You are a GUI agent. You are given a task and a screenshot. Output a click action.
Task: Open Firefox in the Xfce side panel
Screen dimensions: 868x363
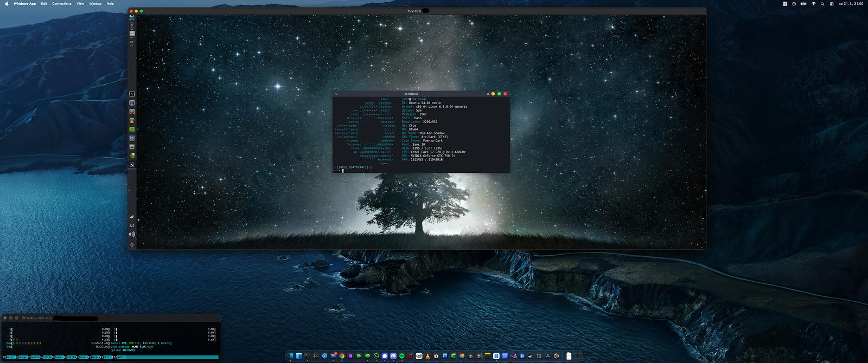point(132,112)
